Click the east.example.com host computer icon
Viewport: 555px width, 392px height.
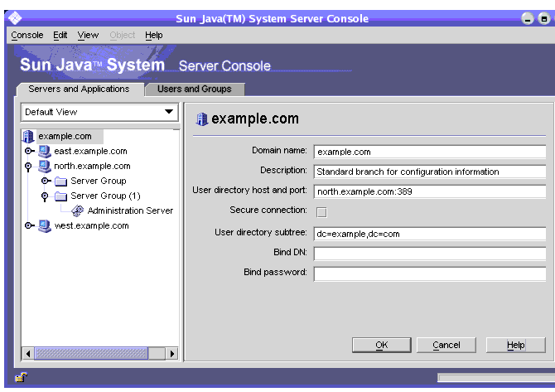45,152
